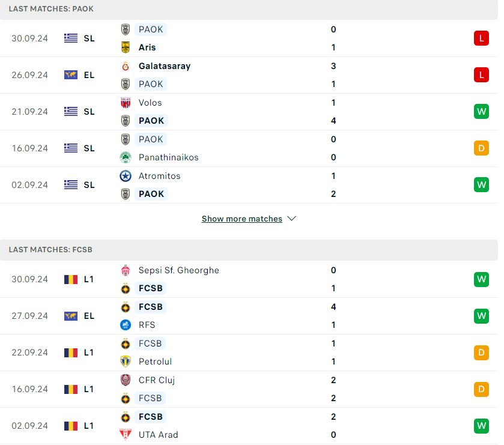Click red L badge for PAOK-Aris match

[x=481, y=38]
